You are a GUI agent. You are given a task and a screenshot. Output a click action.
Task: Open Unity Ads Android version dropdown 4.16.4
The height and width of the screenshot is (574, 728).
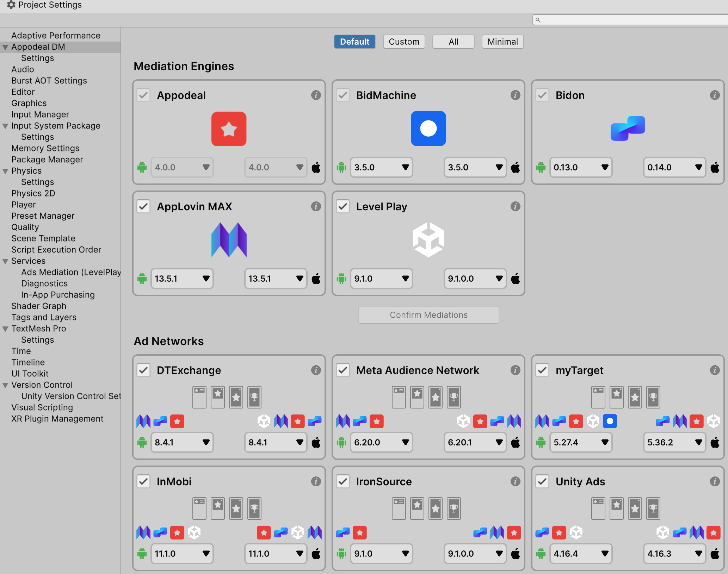581,554
